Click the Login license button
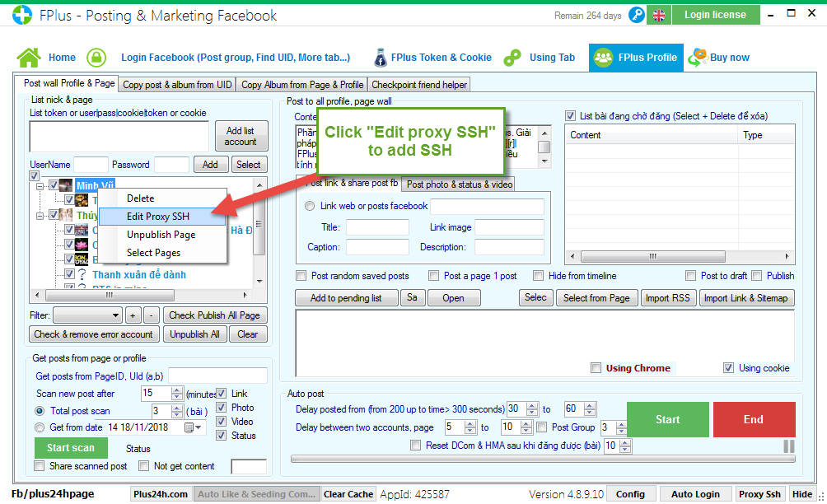This screenshot has width=827, height=504. point(716,15)
